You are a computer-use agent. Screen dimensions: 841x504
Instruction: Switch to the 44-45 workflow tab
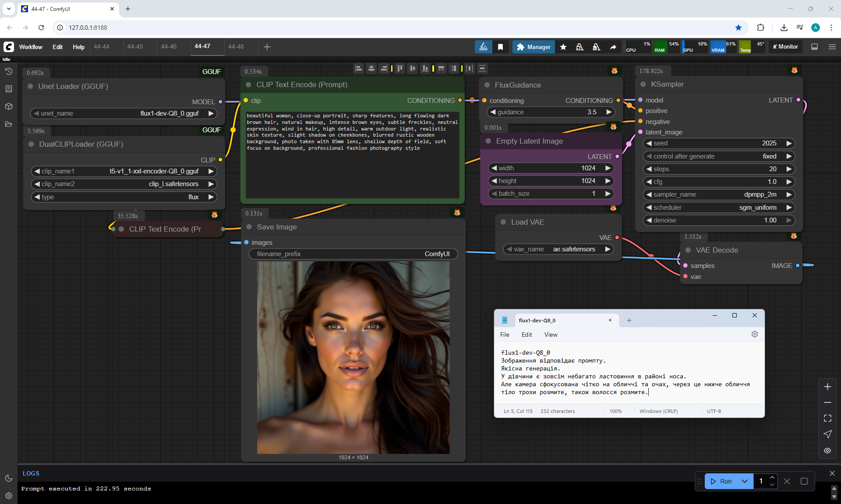tap(135, 46)
